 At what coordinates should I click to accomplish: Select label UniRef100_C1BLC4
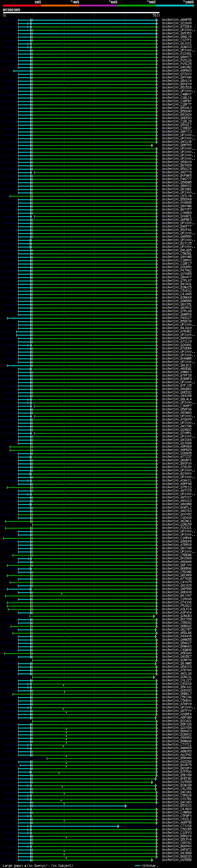point(176,98)
